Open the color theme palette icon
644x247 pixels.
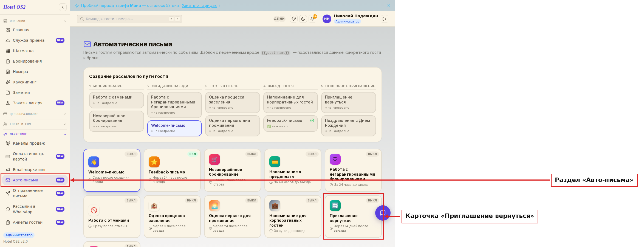pos(294,19)
